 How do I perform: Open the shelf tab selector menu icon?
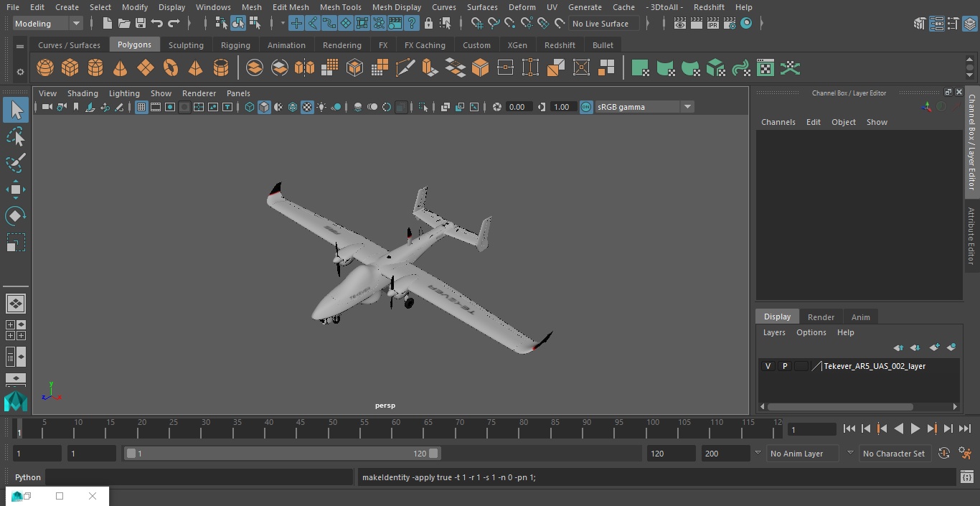(20, 46)
